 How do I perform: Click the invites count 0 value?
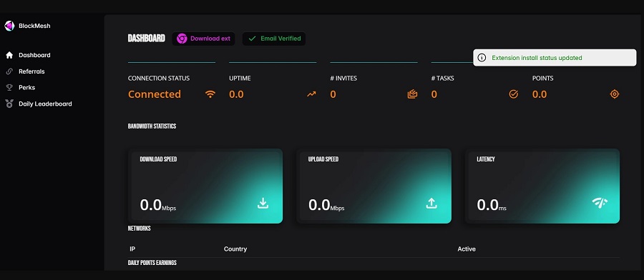tap(333, 94)
